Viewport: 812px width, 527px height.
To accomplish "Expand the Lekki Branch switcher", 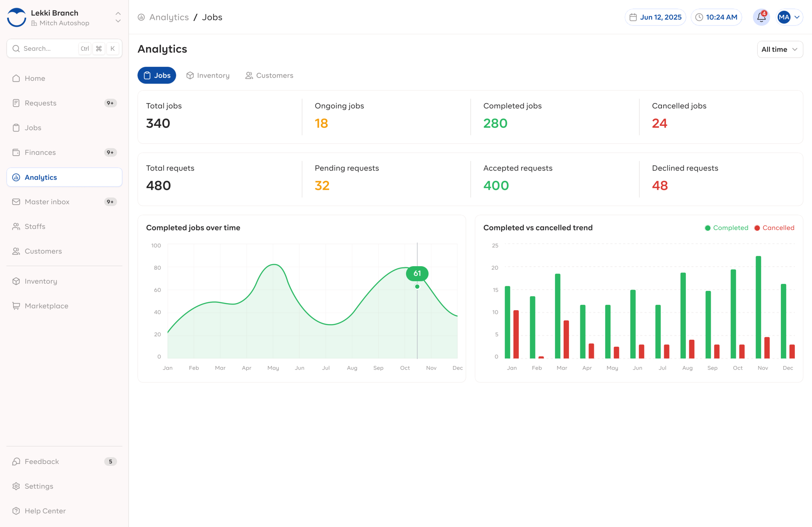I will (x=118, y=17).
